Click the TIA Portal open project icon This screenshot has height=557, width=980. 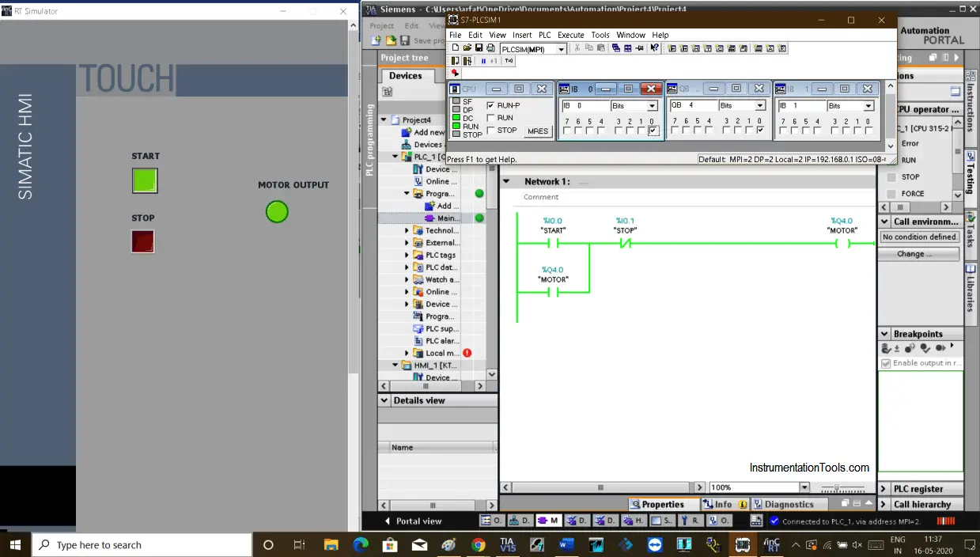tap(391, 40)
